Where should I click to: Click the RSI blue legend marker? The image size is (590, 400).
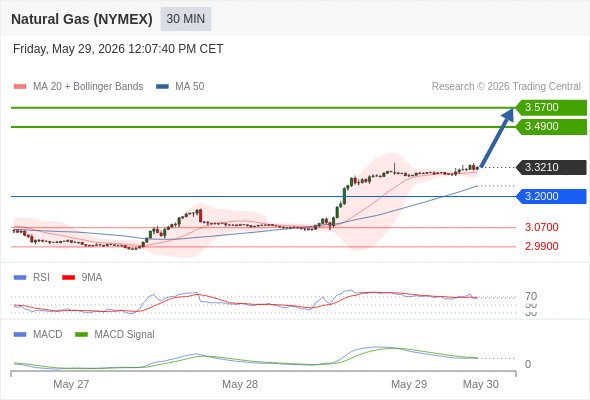coord(20,278)
